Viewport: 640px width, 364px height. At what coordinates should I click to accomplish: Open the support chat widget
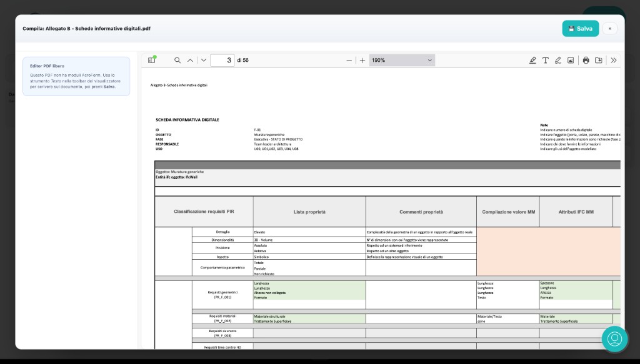tap(614, 339)
